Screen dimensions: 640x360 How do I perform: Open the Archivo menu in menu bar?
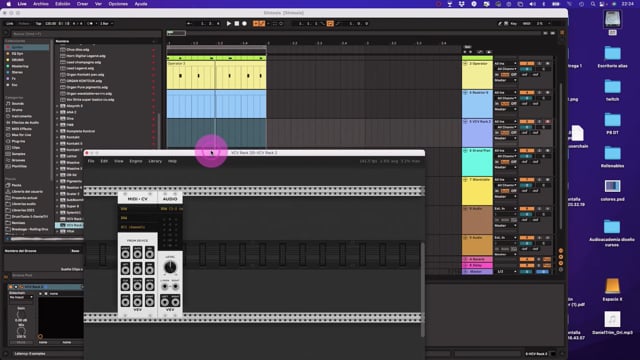pyautogui.click(x=41, y=4)
